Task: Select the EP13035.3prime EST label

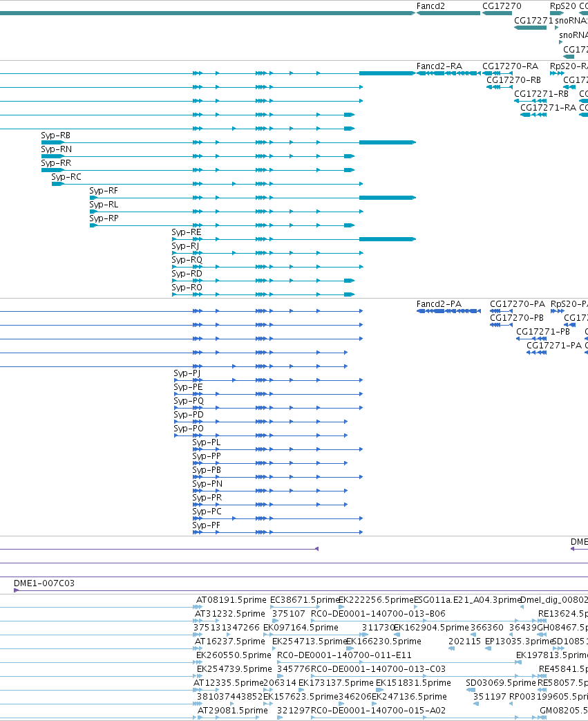Action: pos(519,642)
